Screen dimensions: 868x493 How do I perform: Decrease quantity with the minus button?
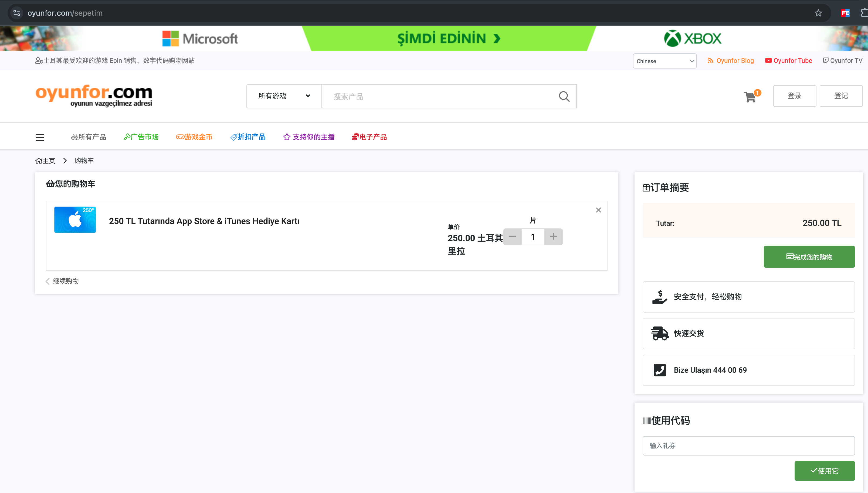pyautogui.click(x=512, y=237)
